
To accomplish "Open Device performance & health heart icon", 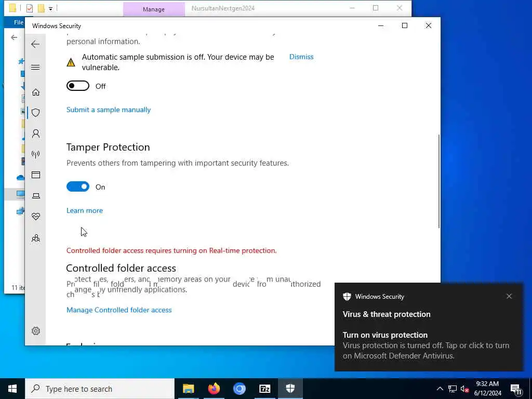I will click(x=36, y=217).
